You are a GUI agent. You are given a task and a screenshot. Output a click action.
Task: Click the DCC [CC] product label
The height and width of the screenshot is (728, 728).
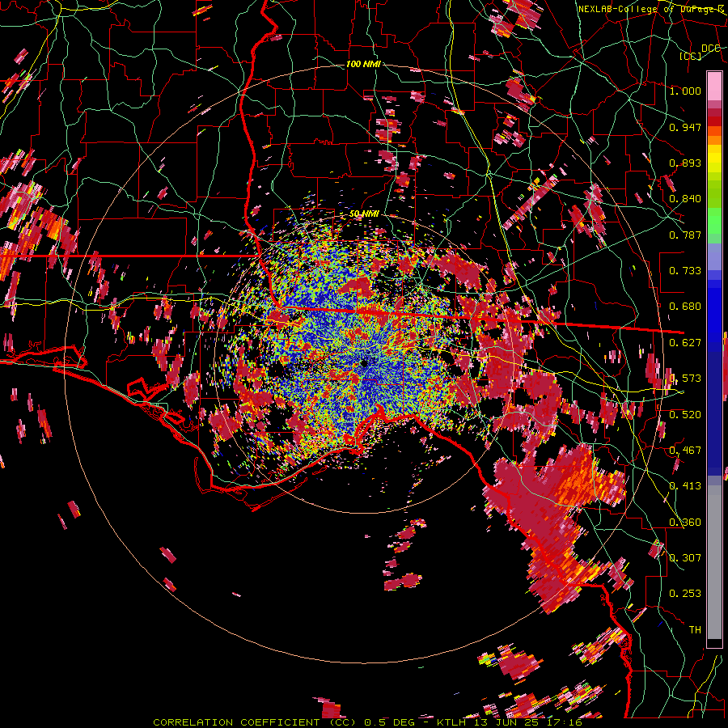[700, 52]
